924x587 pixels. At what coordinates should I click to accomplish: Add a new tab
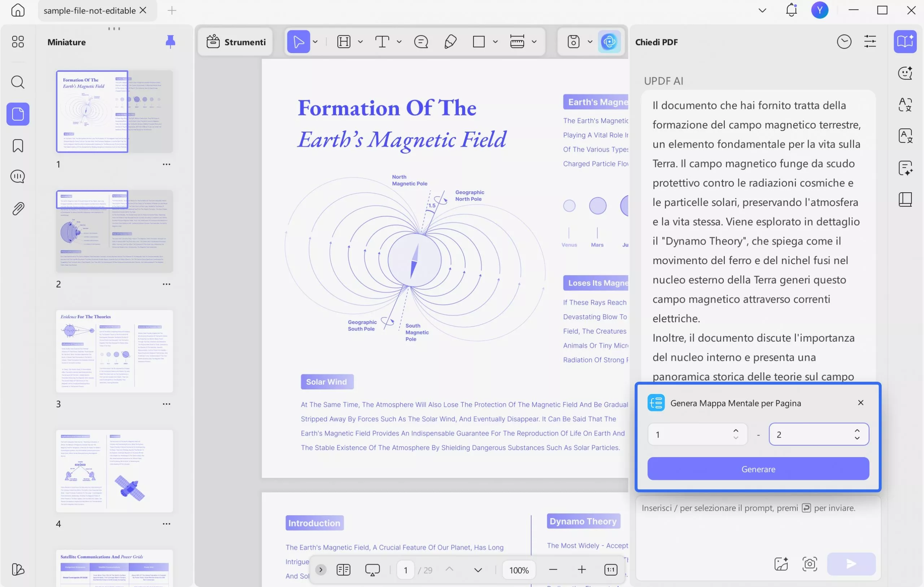click(x=172, y=10)
